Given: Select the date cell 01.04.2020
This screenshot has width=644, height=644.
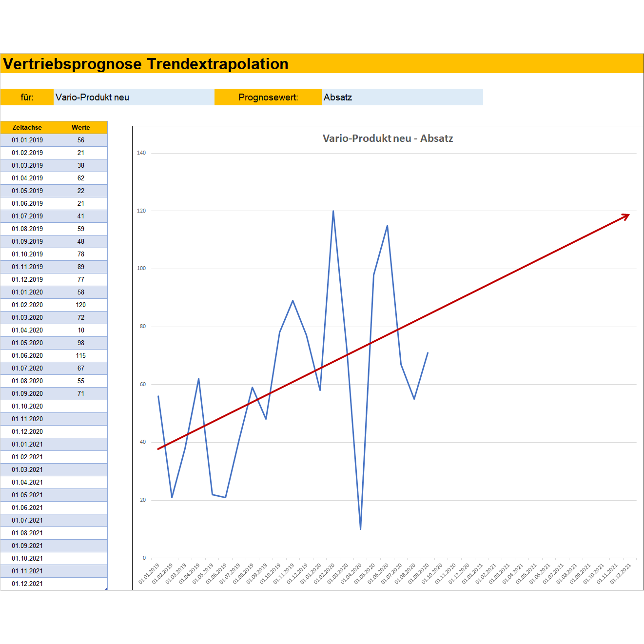Looking at the screenshot, I should tap(27, 330).
